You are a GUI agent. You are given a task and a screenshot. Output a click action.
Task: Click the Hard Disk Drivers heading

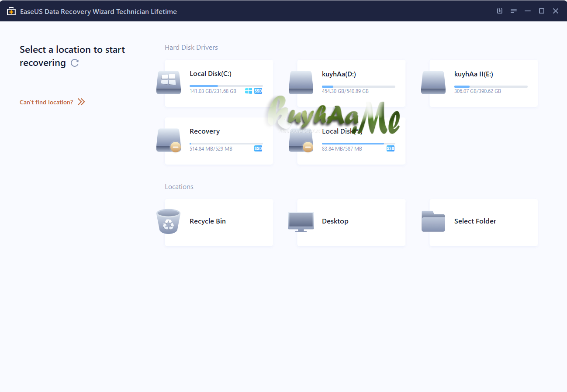pos(191,47)
